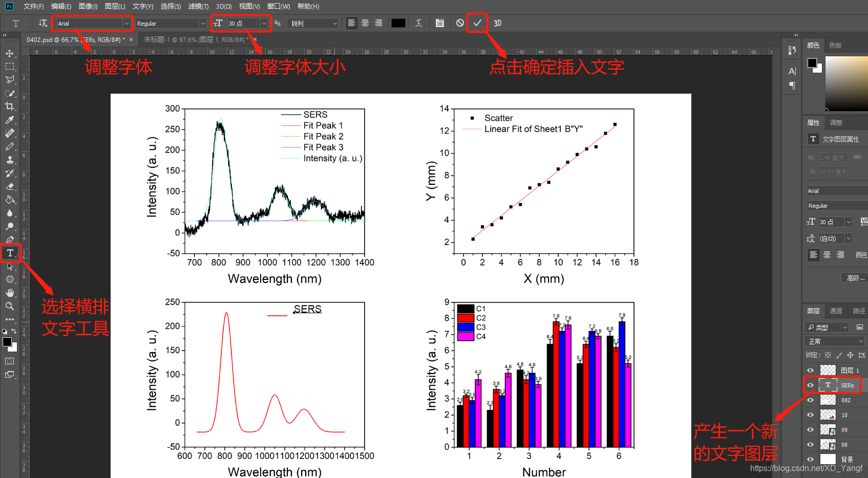The image size is (868, 478).
Task: Cancel current text edits
Action: (x=460, y=23)
